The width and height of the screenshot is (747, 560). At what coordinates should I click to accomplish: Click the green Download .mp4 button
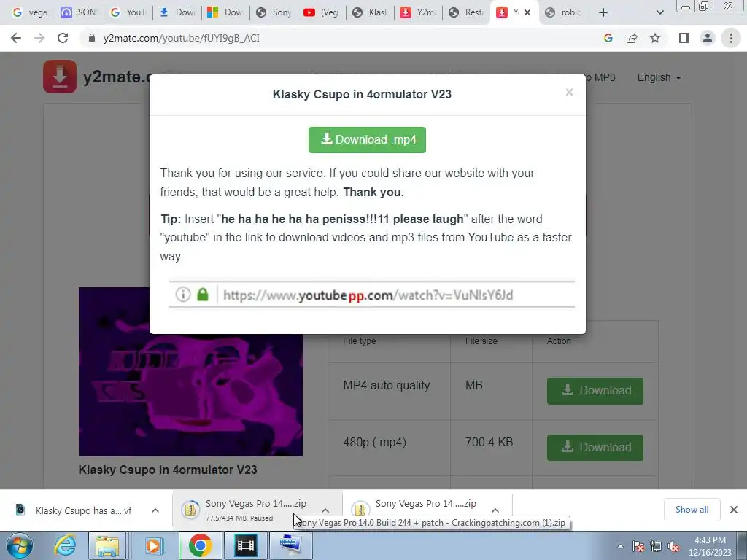coord(367,139)
